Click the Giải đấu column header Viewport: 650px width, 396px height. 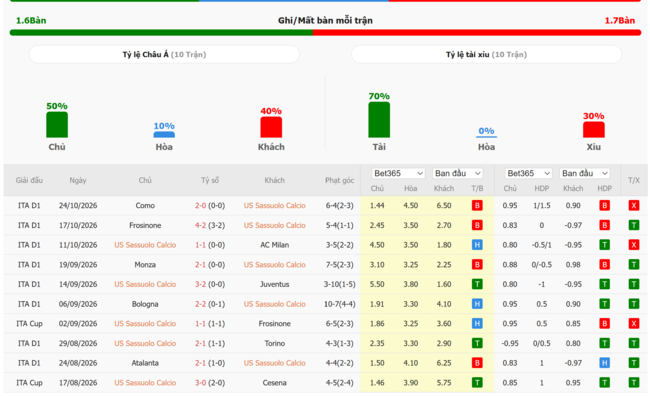[x=29, y=180]
